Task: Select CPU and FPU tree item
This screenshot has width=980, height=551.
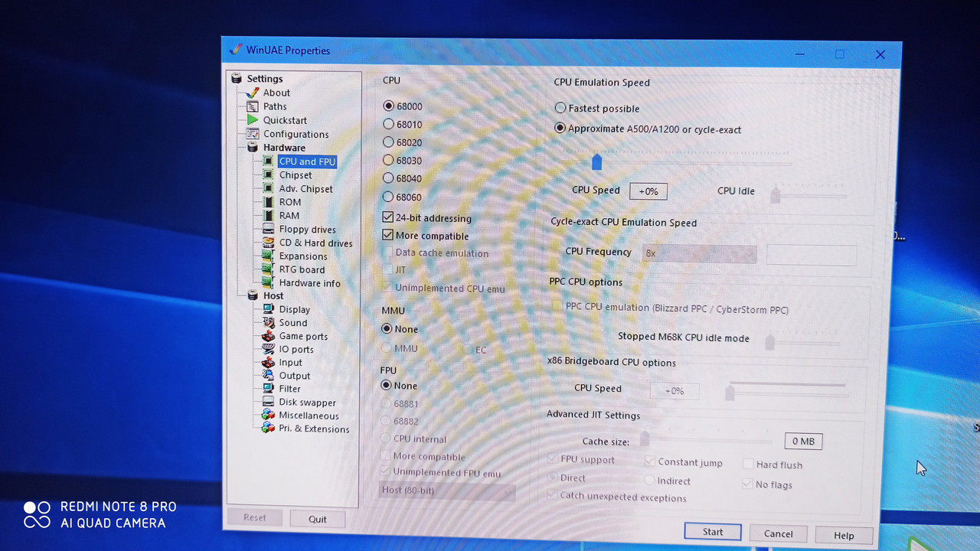Action: coord(307,161)
